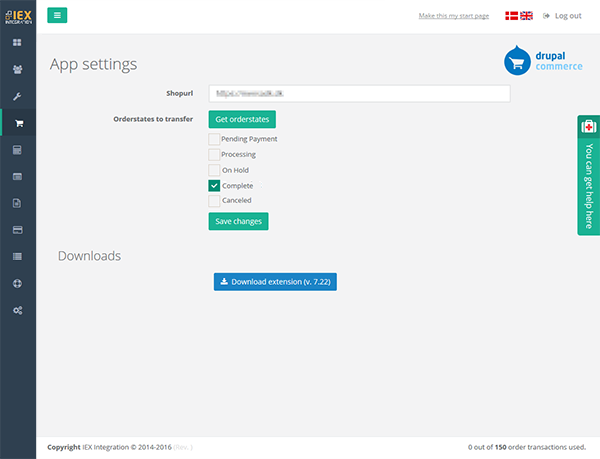Click the Get orderstates button

tap(242, 119)
